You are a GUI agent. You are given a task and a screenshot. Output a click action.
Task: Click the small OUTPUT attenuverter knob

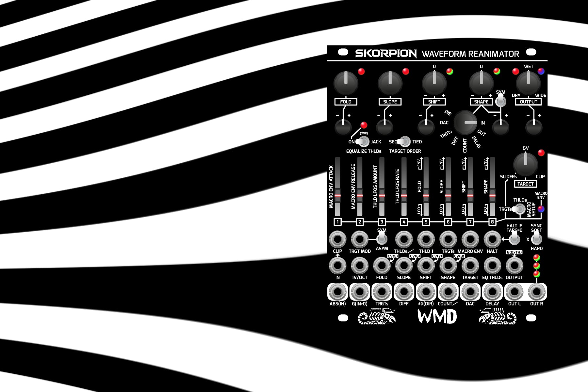[x=534, y=127]
